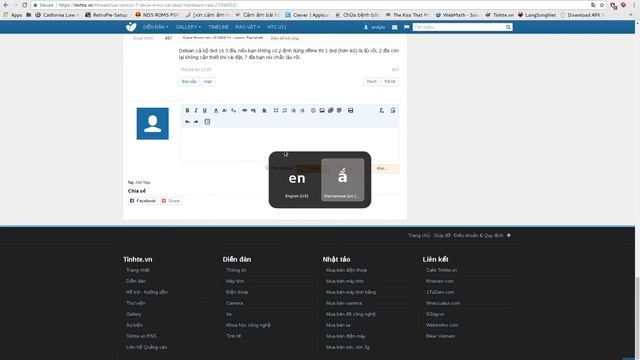Image resolution: width=640 pixels, height=360 pixels.
Task: Insert media via editor toolbar
Action: [x=331, y=110]
